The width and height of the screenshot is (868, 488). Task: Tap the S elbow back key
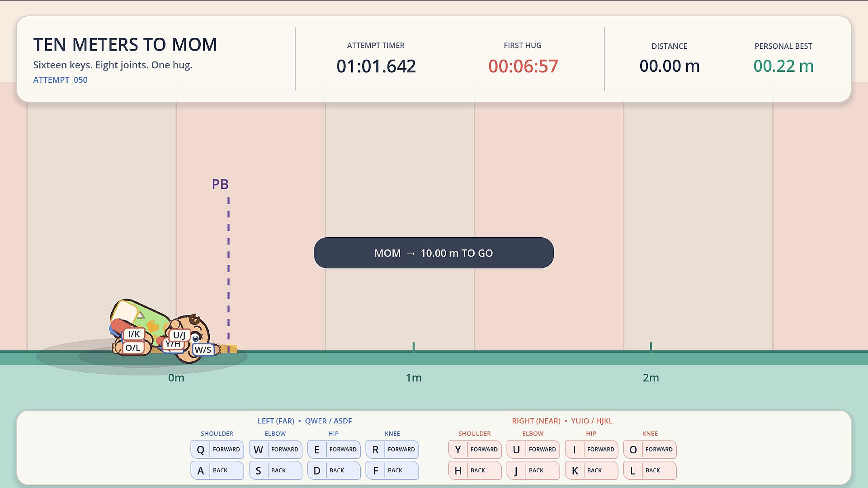(275, 470)
